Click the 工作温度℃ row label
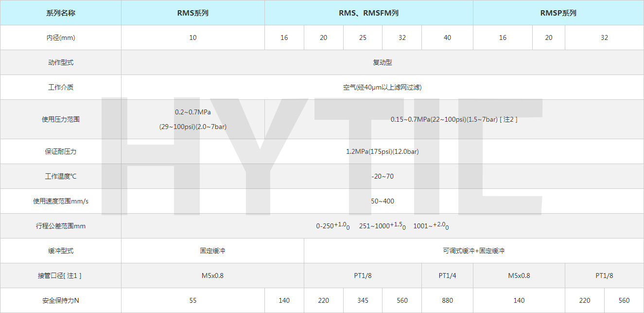The width and height of the screenshot is (644, 313). [x=60, y=176]
